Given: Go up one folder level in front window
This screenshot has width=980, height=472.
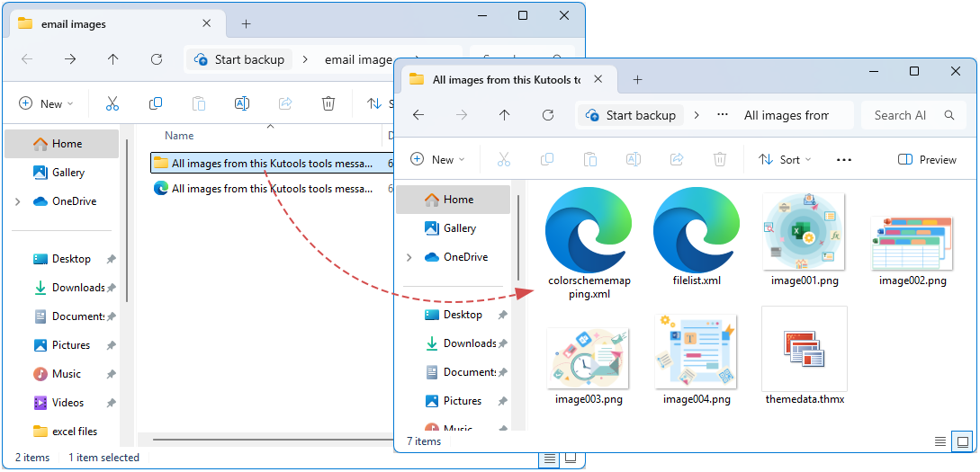Looking at the screenshot, I should point(505,115).
